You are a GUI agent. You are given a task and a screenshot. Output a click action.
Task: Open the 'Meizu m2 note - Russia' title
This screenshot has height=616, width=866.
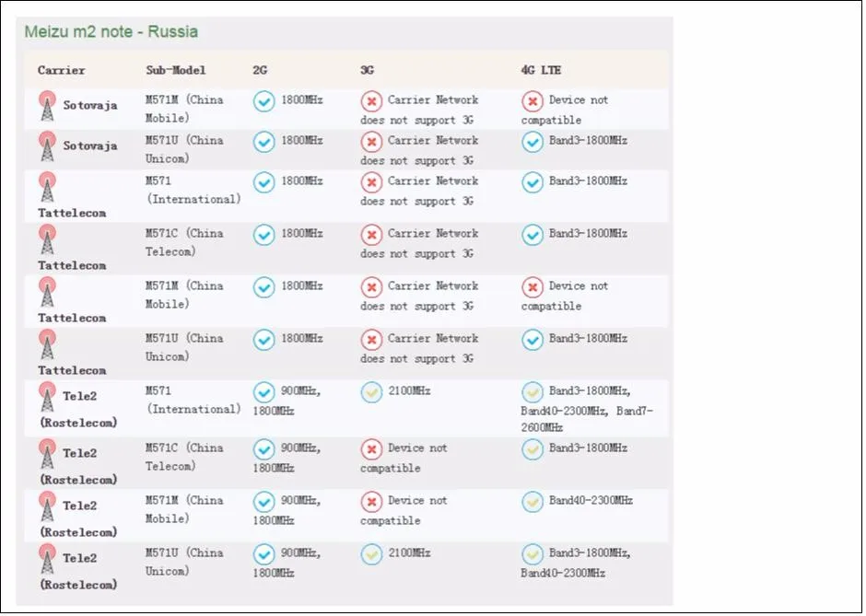(x=111, y=31)
